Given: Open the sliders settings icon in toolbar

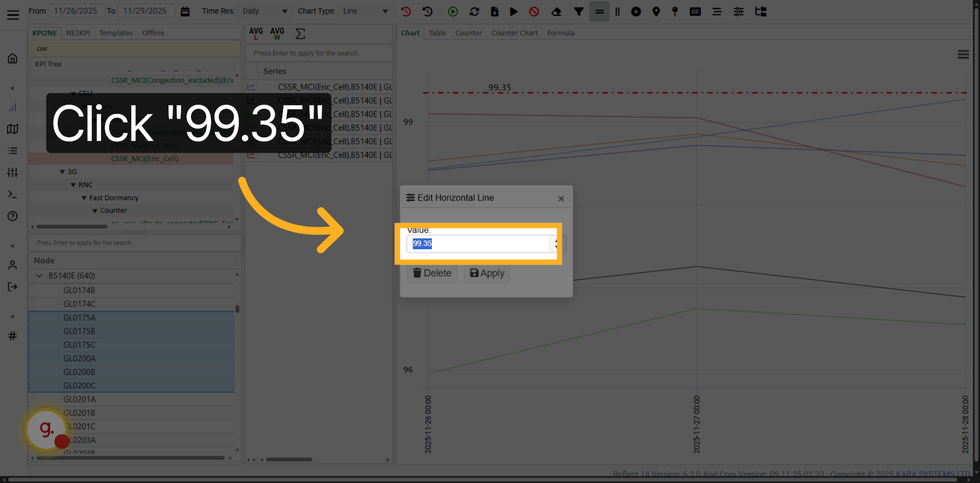Looking at the screenshot, I should click(x=739, y=11).
